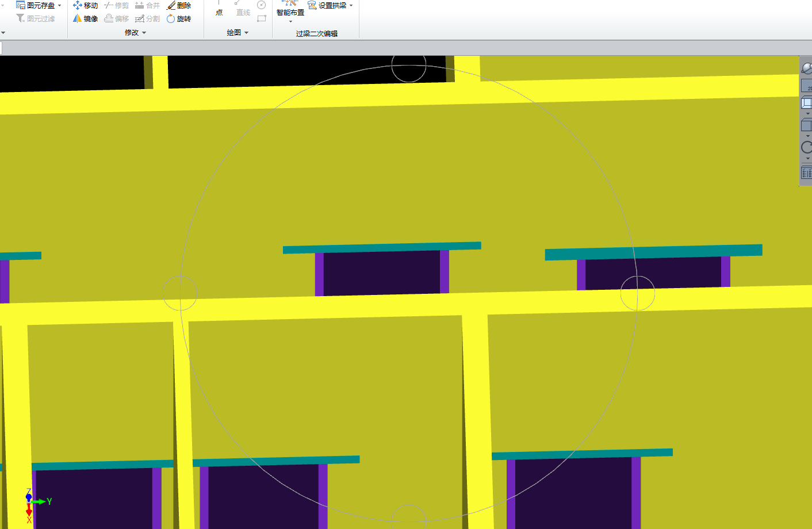Click the 图元过滤 filter icon
Image resolution: width=812 pixels, height=529 pixels.
coord(21,18)
